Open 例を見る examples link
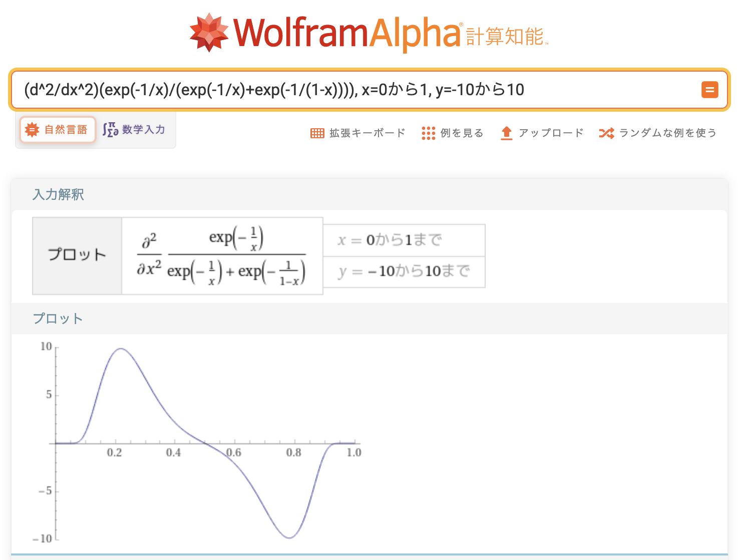This screenshot has width=738, height=560. click(x=453, y=133)
